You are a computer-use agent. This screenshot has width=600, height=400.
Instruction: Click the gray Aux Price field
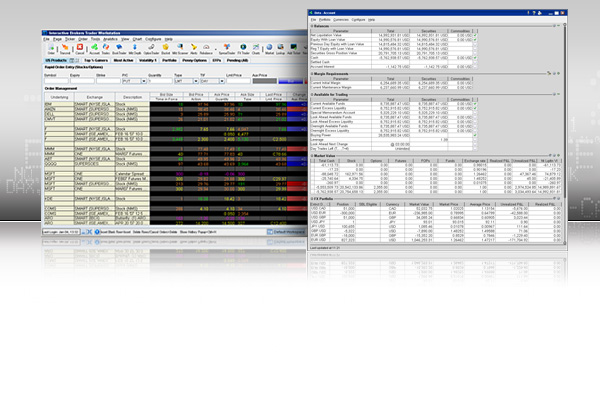(264, 81)
